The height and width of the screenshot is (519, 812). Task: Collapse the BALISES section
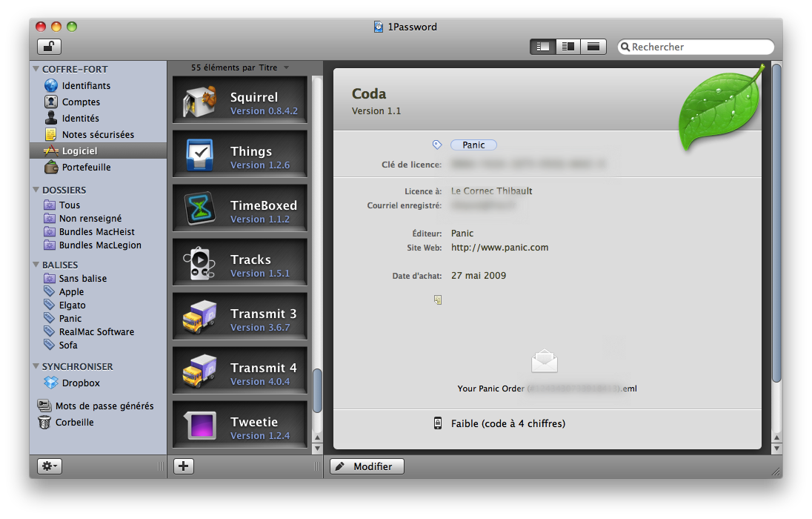(36, 265)
